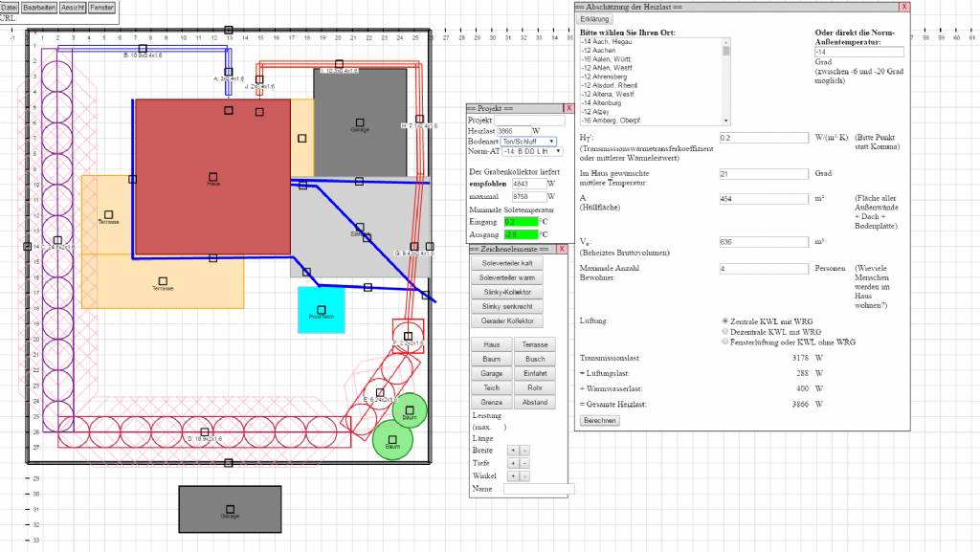Expand the Norm-AT dropdown
The height and width of the screenshot is (552, 980).
coord(527,151)
